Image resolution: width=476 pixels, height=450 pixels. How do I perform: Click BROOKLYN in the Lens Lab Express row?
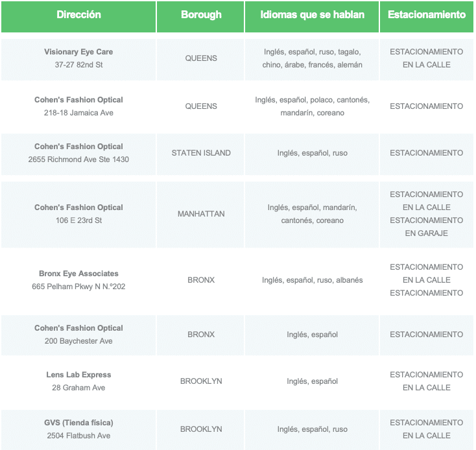(x=201, y=381)
